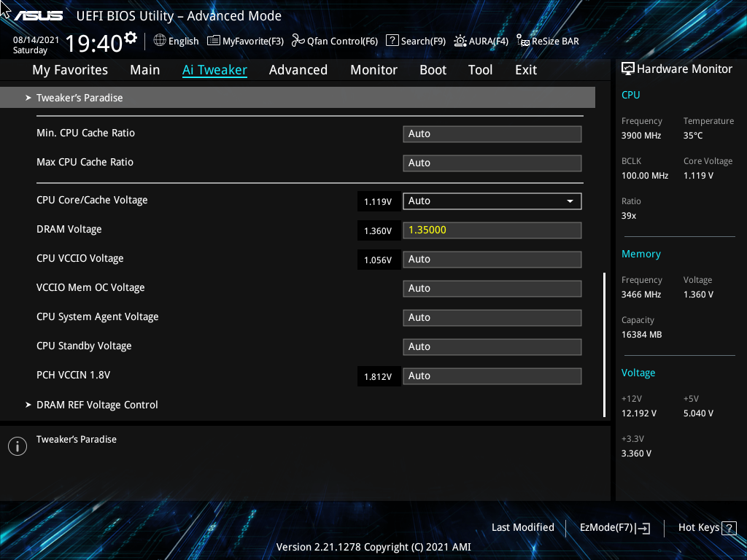Viewport: 747px width, 560px height.
Task: Expand Tweaker's Paradise submenu
Action: 298,98
